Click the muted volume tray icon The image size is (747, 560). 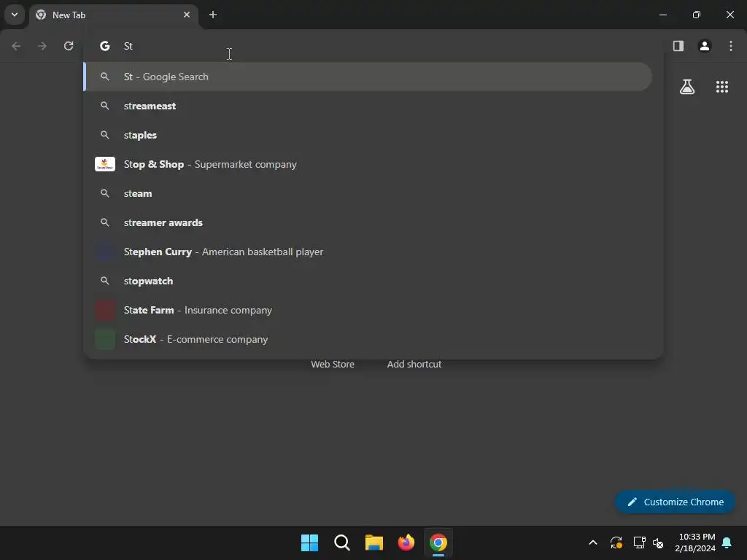point(659,542)
